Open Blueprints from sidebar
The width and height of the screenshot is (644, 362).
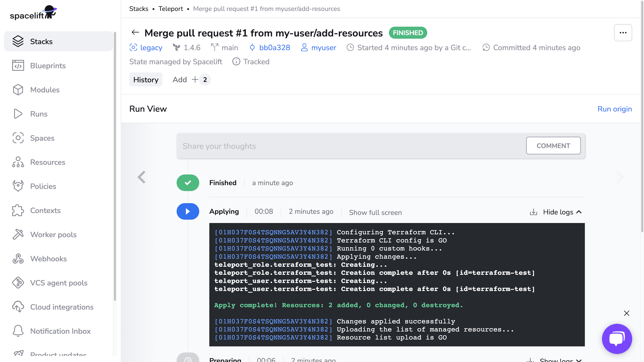tap(48, 66)
